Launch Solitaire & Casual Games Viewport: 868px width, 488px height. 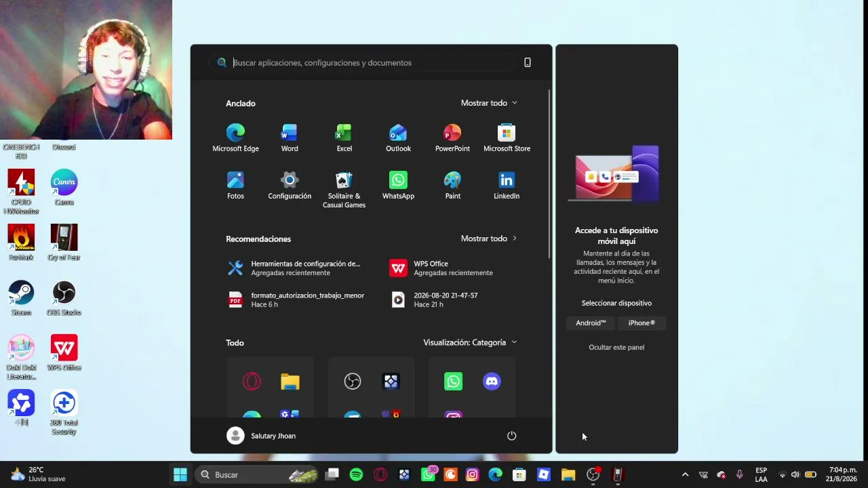tap(344, 190)
